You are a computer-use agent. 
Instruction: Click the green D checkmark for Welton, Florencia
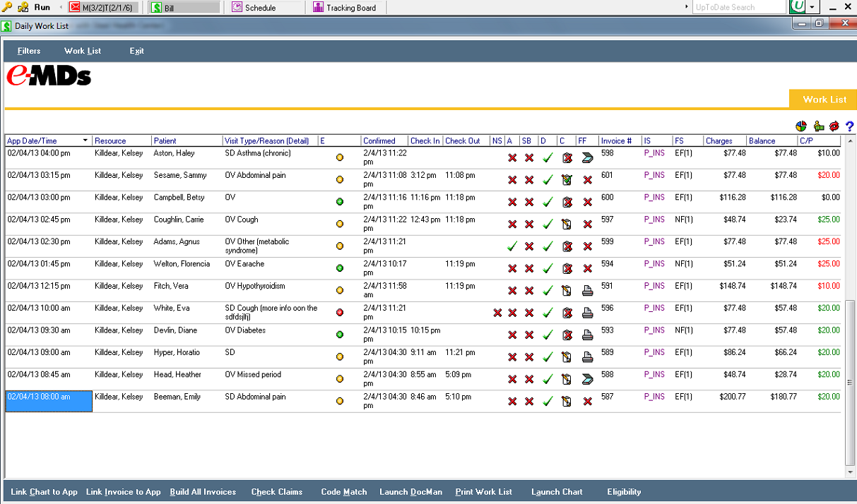pos(548,268)
